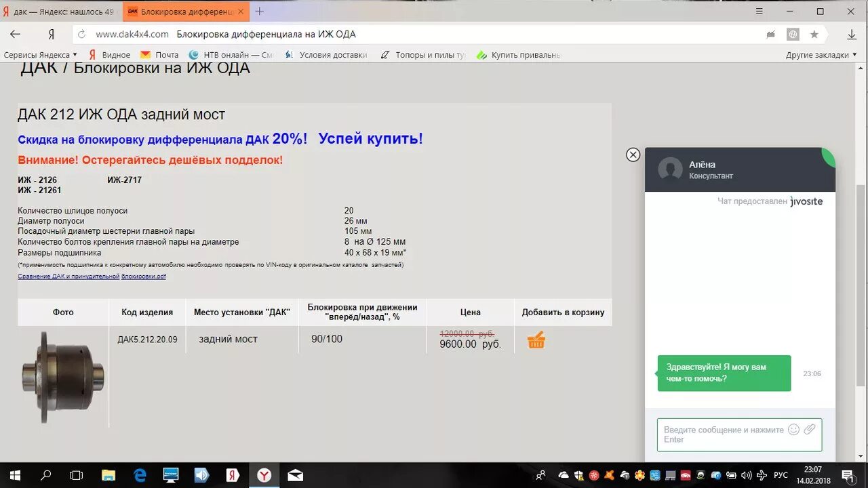
Task: Open the Видное bookmark
Action: pyautogui.click(x=108, y=55)
